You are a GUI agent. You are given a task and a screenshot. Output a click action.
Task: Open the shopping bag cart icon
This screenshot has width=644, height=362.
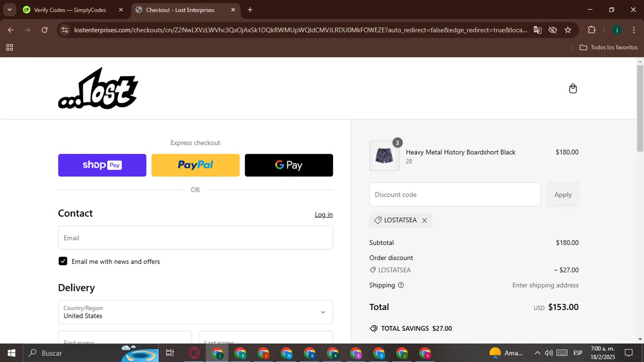(573, 88)
